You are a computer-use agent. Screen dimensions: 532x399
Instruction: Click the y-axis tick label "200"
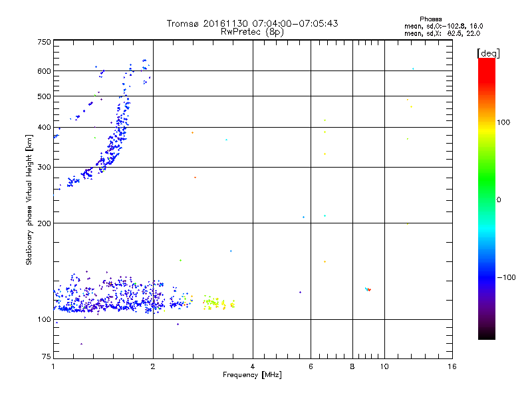(44, 223)
